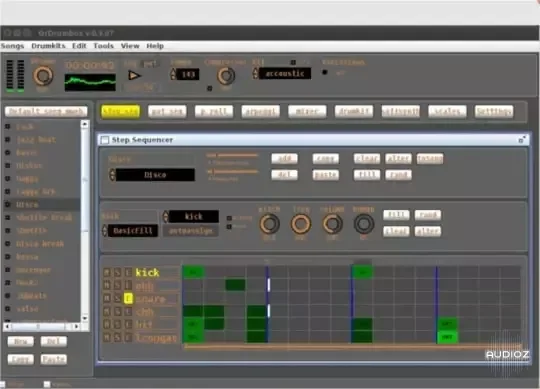This screenshot has width=540, height=389.
Task: Open the Help menu
Action: [155, 46]
